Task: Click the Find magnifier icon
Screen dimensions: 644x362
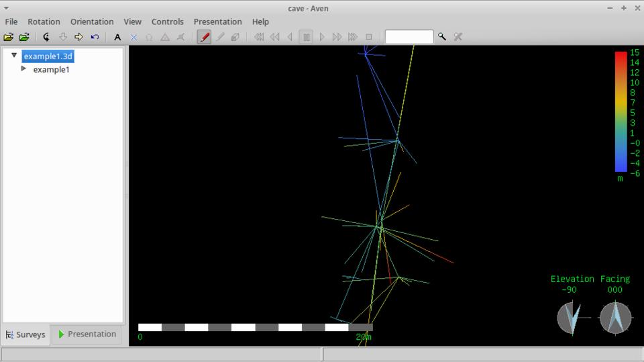Action: (x=442, y=37)
